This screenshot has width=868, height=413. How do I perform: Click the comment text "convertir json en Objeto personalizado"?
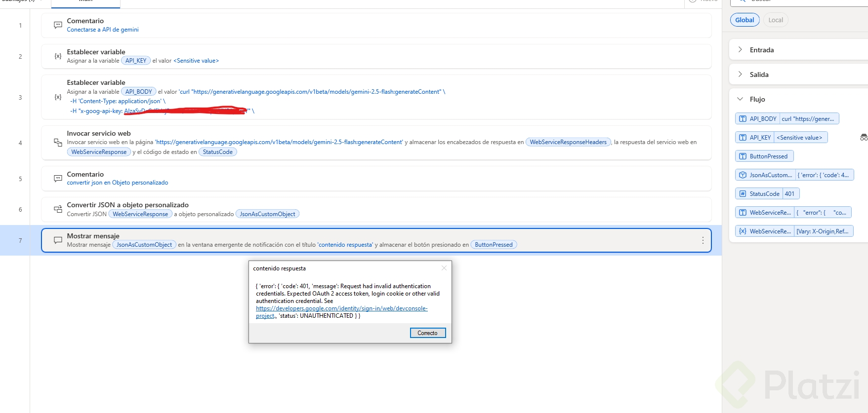click(x=118, y=183)
